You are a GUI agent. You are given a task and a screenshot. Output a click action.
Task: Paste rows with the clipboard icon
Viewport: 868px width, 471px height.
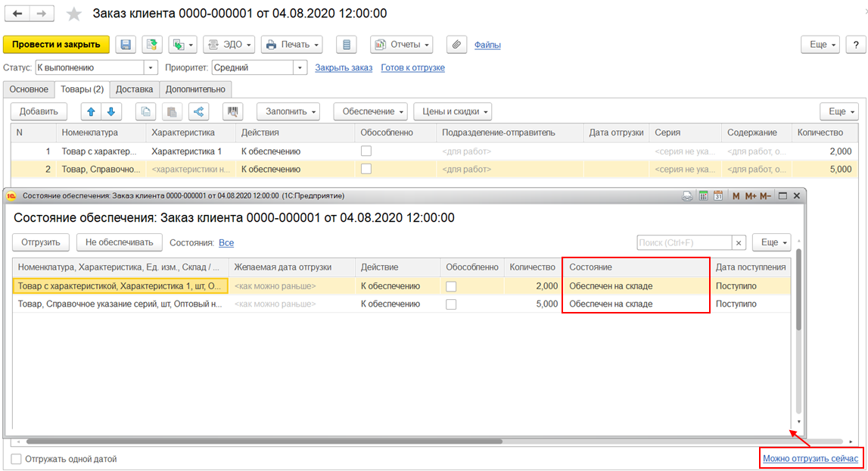coord(172,111)
